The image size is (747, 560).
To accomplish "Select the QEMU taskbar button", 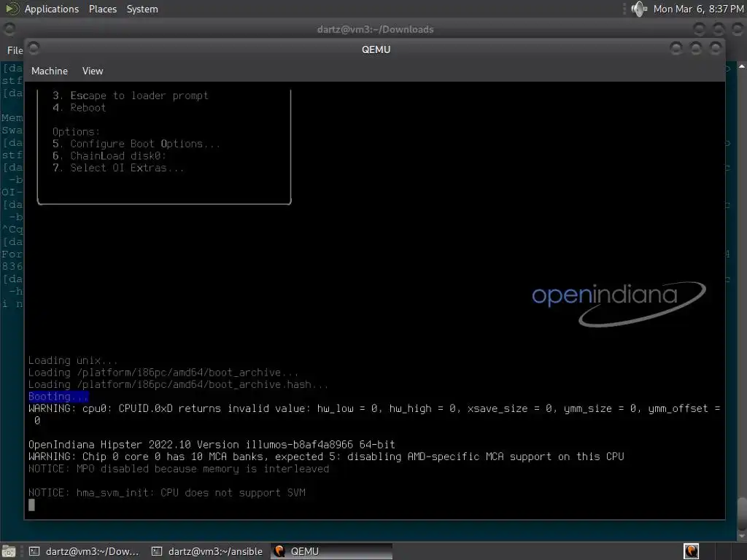I will 332,551.
